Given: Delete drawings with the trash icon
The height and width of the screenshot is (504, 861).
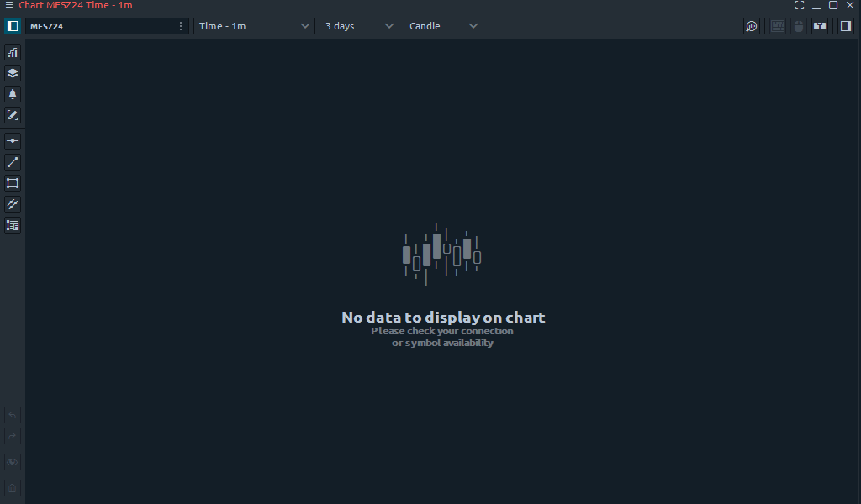Looking at the screenshot, I should coord(13,488).
